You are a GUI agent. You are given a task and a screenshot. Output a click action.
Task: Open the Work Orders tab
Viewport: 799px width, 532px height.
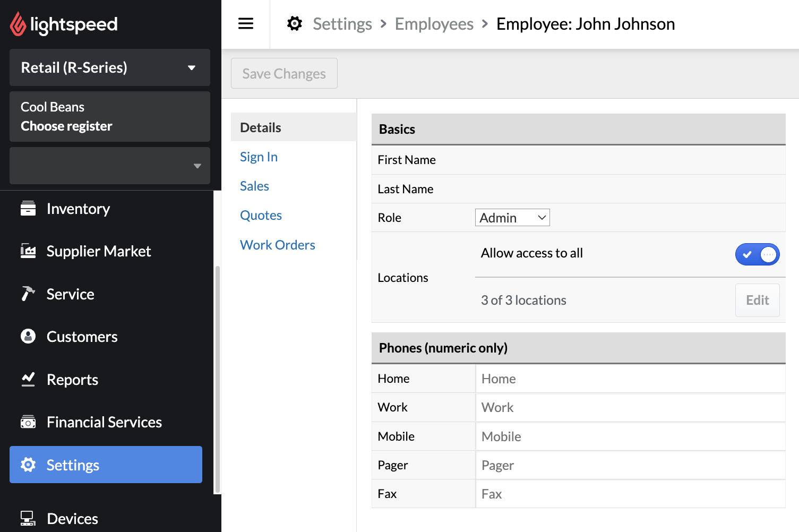pyautogui.click(x=278, y=245)
